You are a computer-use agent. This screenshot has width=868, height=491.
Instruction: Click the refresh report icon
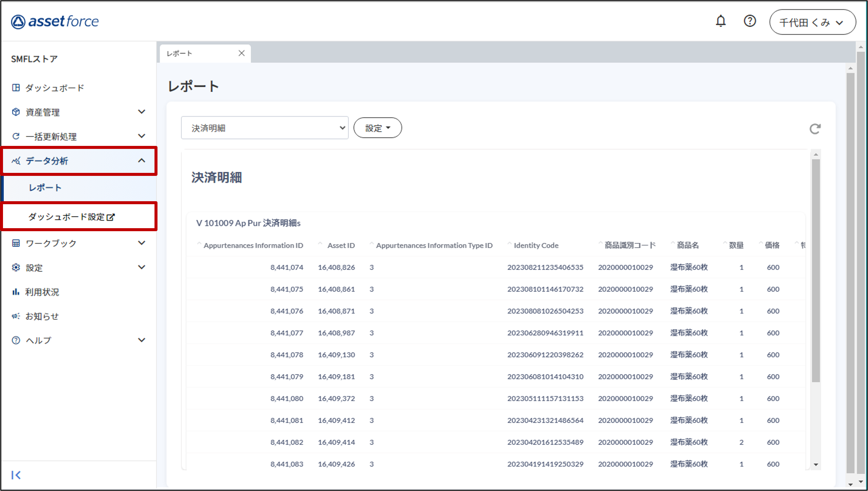tap(815, 129)
